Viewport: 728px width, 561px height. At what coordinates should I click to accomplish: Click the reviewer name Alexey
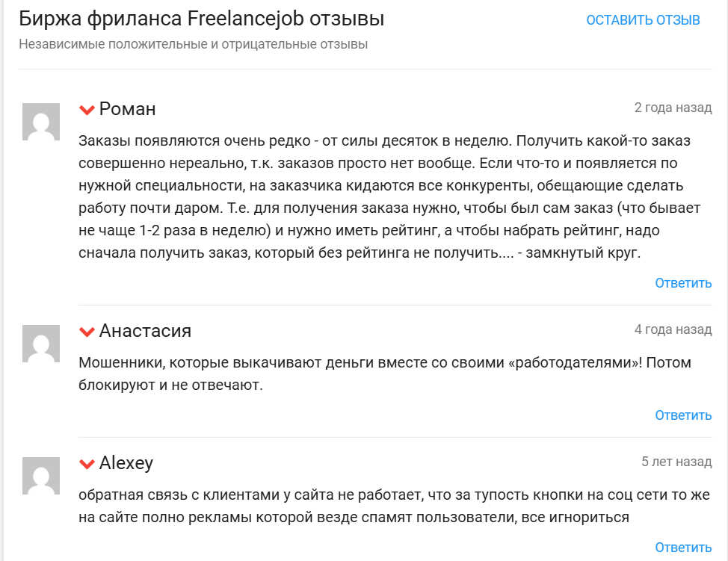[126, 463]
